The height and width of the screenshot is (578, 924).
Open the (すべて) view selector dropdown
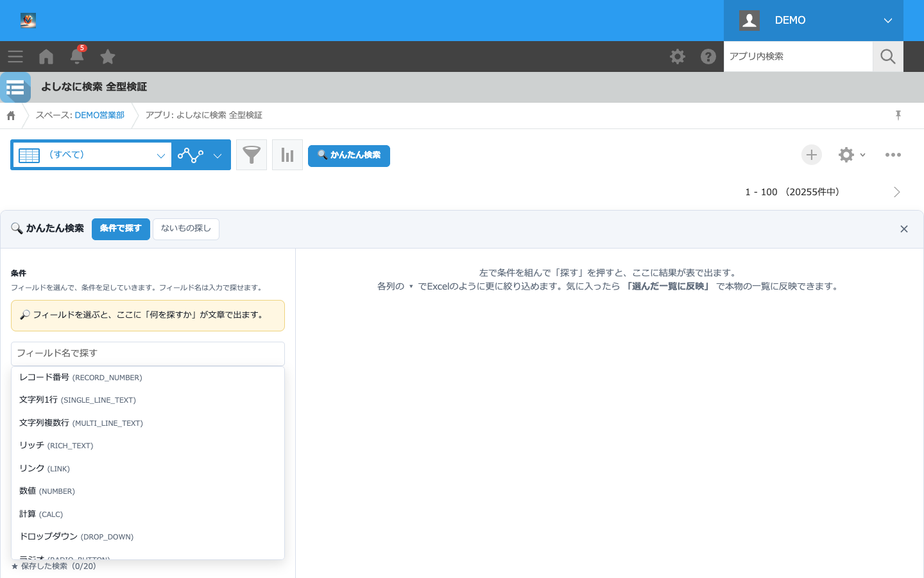coord(92,155)
